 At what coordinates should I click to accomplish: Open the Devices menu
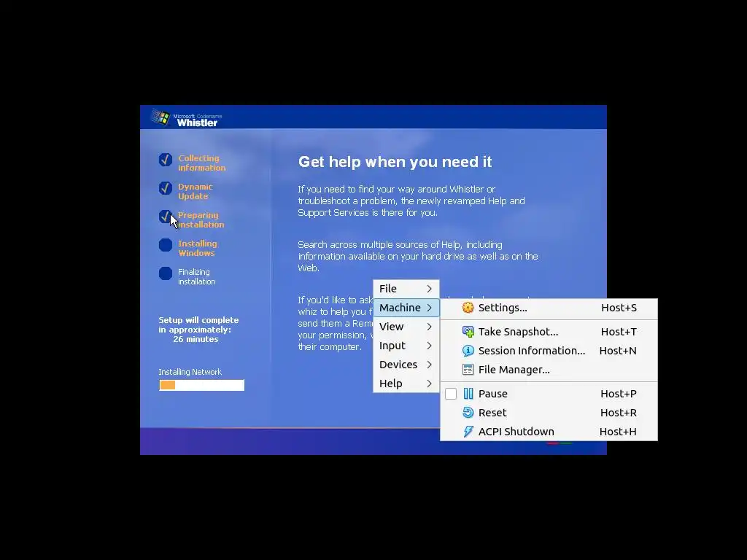(406, 365)
